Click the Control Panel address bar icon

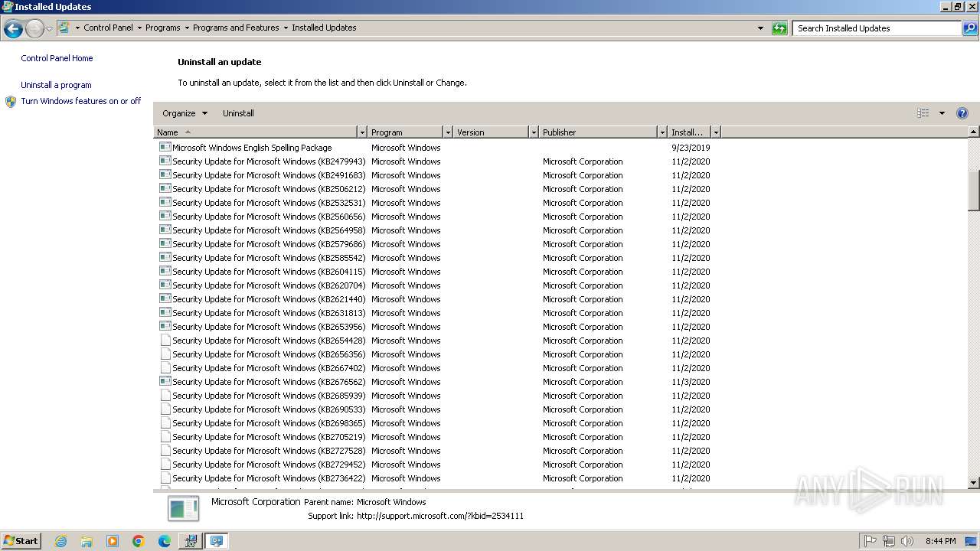point(64,28)
